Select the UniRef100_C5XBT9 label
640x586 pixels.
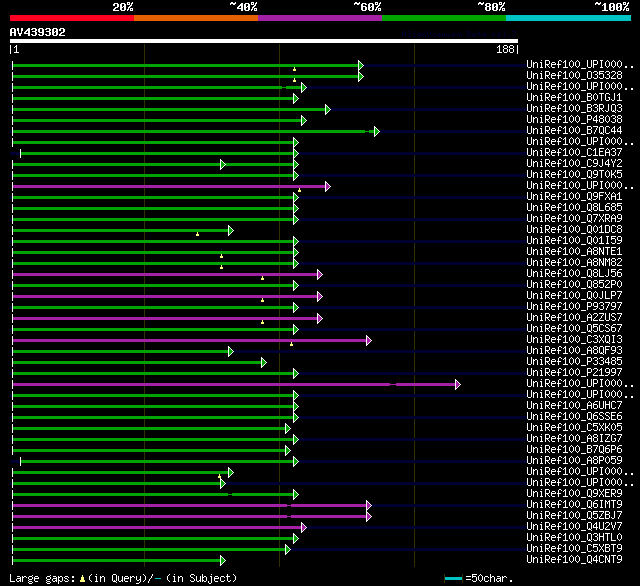[x=574, y=549]
